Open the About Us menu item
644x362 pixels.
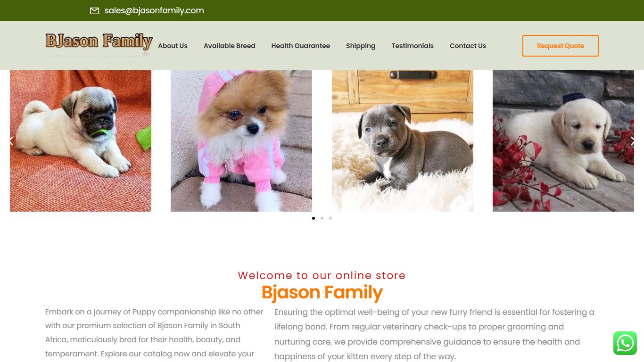pyautogui.click(x=173, y=46)
